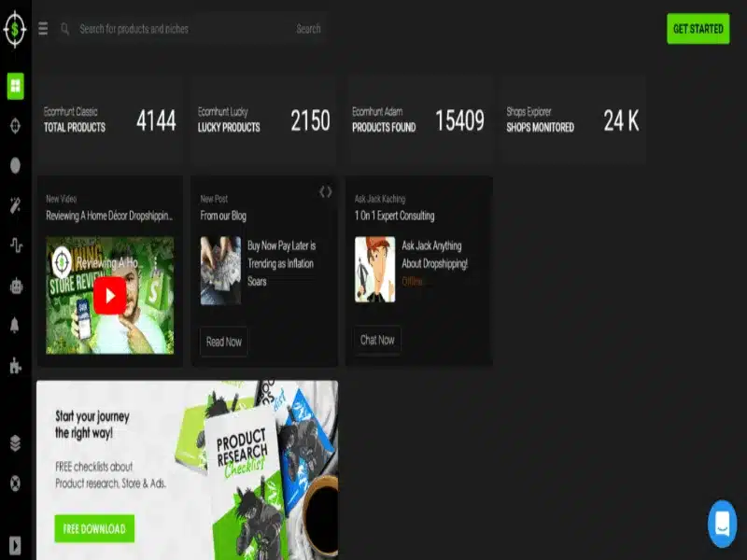Show previous blog post with left chevron
Image resolution: width=747 pixels, height=560 pixels.
pos(322,192)
